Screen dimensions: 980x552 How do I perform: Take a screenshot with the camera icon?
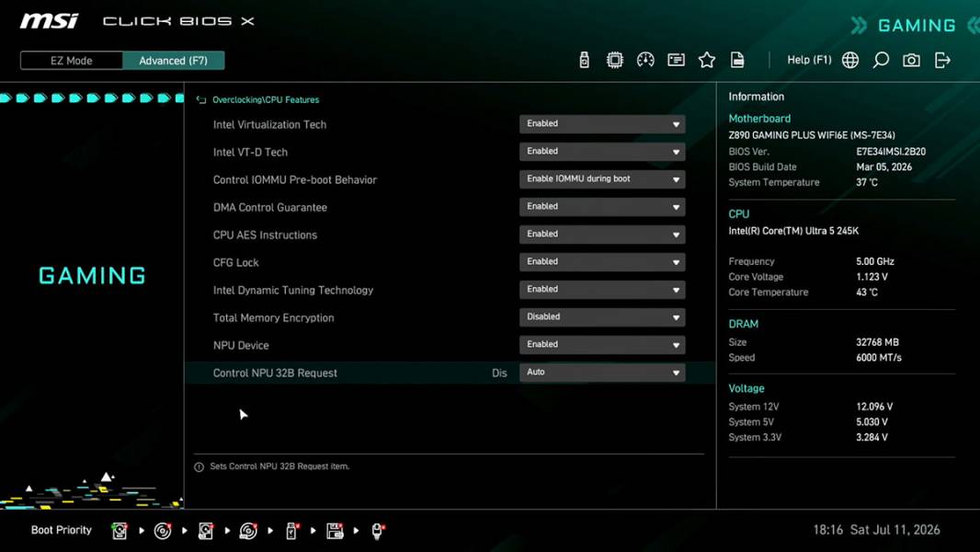pos(911,60)
